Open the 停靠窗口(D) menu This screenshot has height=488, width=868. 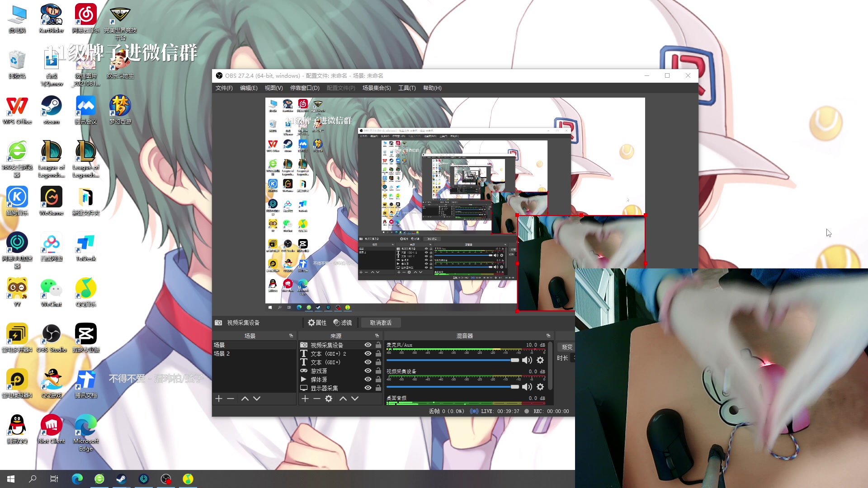pos(305,88)
